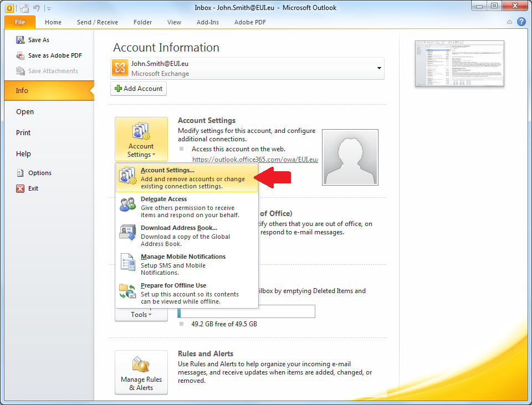Open the Outlook Help question mark icon
532x405 pixels.
(521, 22)
